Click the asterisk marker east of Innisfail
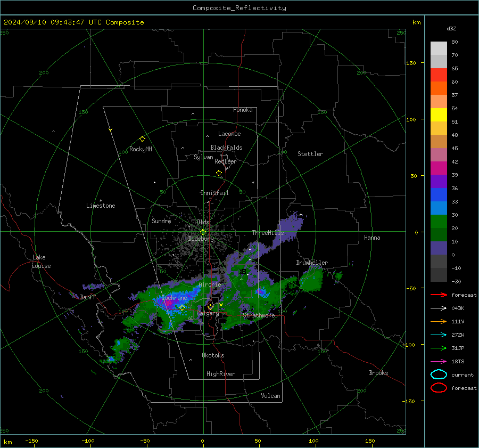 [x=253, y=183]
